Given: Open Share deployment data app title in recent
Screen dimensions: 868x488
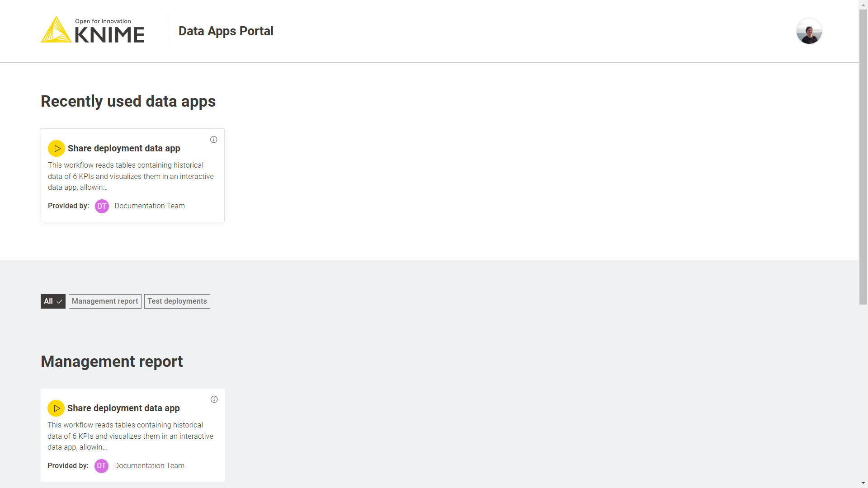Looking at the screenshot, I should click(x=124, y=148).
